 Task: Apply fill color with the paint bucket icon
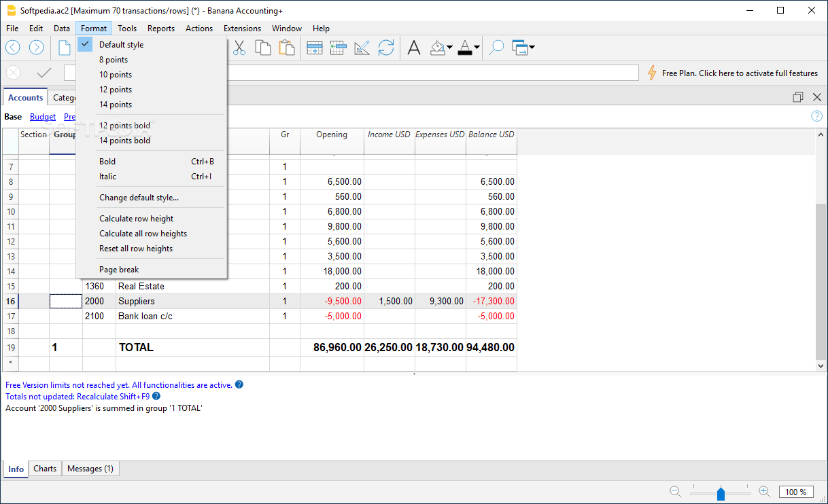click(438, 48)
